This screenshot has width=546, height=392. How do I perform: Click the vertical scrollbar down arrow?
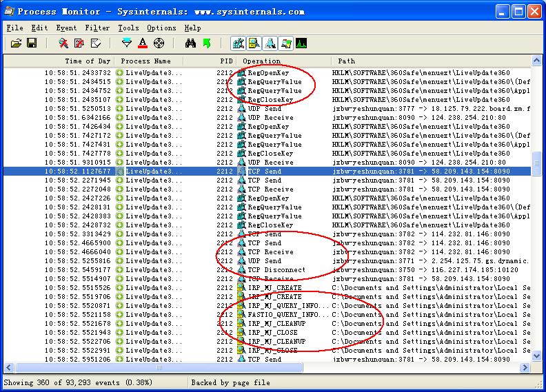coord(537,355)
